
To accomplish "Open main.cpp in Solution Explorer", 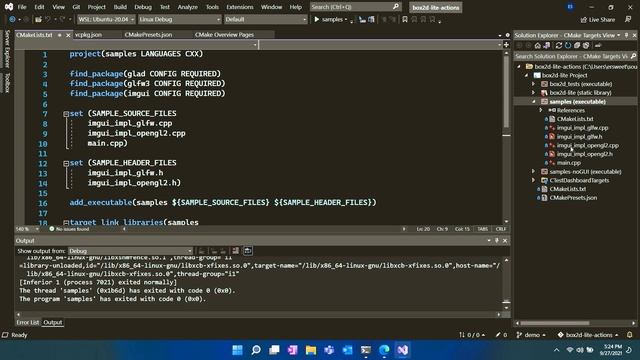I will (x=569, y=163).
